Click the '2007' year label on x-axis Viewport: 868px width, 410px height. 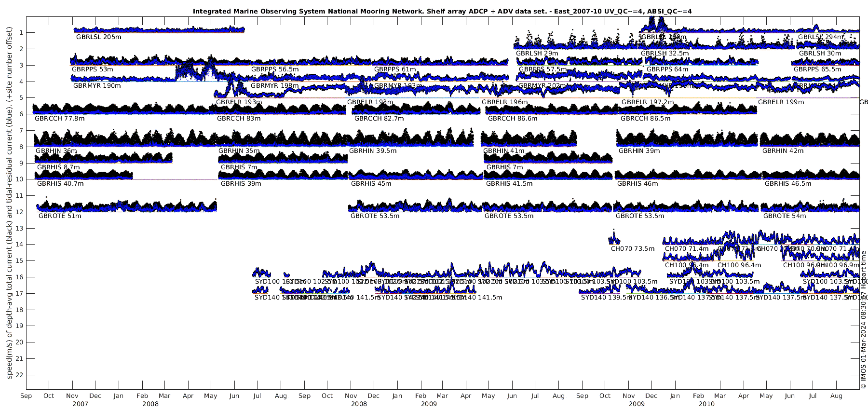point(80,404)
